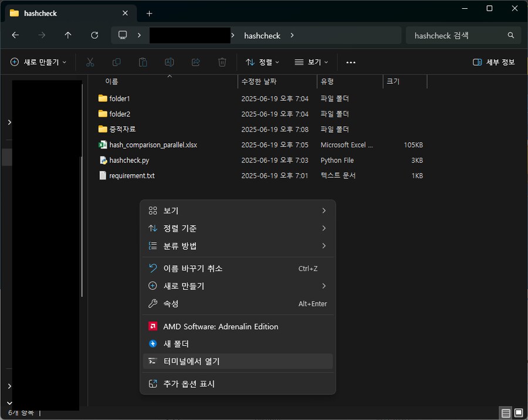The image size is (528, 420).
Task: Open the 정렬 sort dropdown in toolbar
Action: point(263,62)
